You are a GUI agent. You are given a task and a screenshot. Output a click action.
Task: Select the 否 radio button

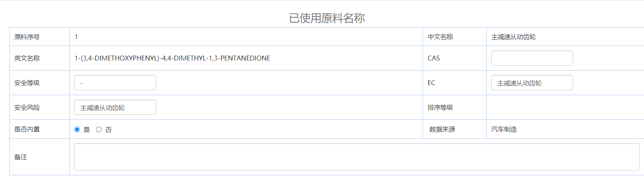[99, 129]
